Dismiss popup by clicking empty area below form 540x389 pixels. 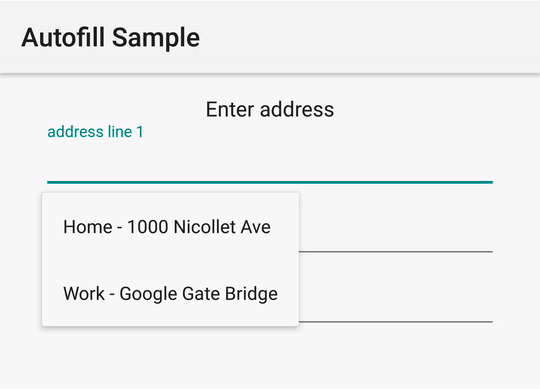270,360
